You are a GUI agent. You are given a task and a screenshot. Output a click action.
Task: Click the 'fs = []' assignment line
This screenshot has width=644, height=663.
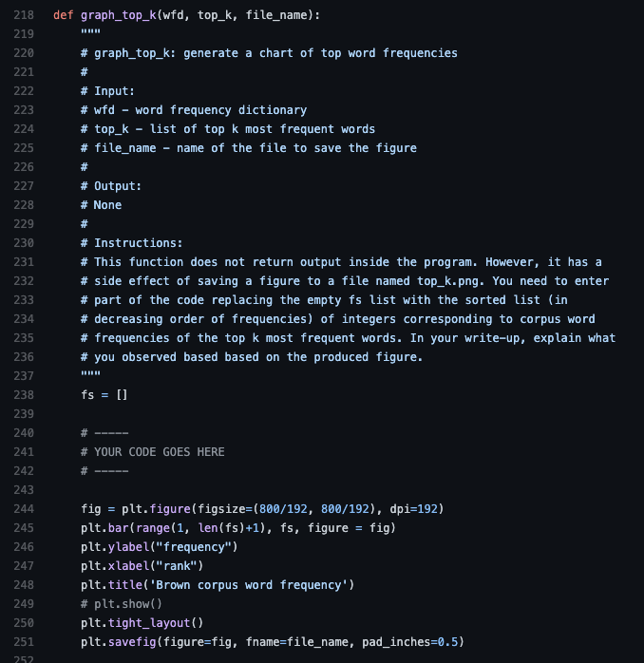(x=104, y=395)
